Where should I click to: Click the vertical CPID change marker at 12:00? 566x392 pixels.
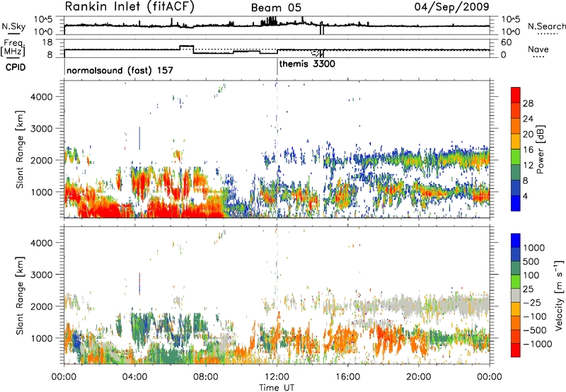(277, 67)
